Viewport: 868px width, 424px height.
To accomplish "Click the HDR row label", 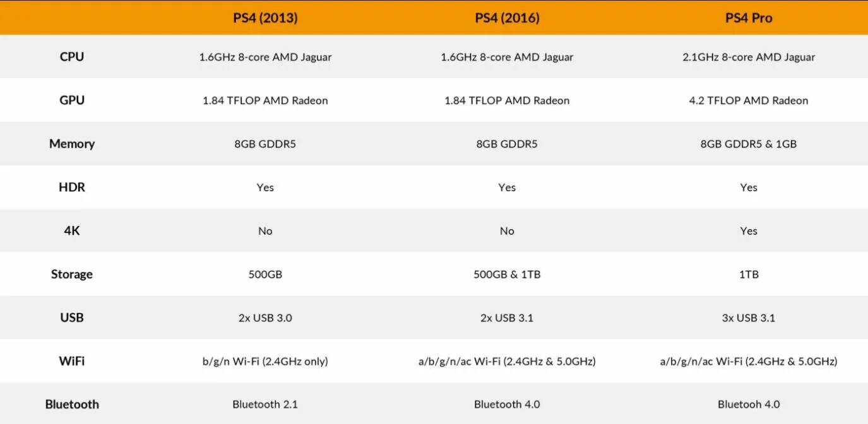I will (72, 187).
